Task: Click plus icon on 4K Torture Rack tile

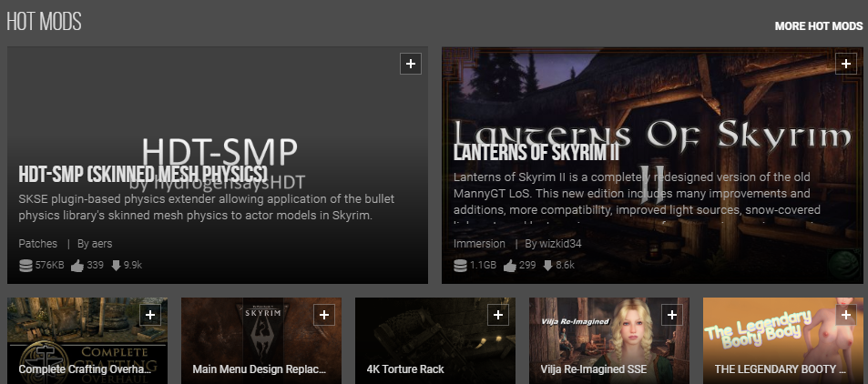Action: click(497, 315)
